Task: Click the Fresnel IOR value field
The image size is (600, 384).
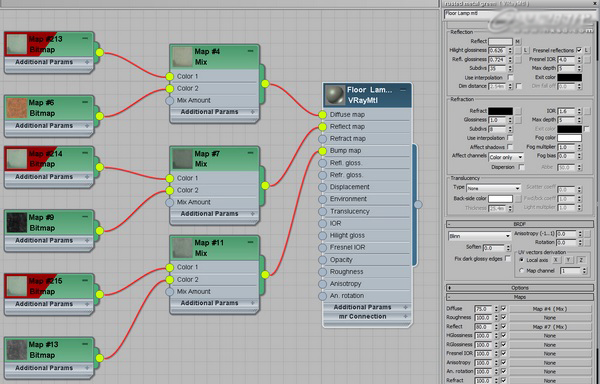Action: click(566, 59)
